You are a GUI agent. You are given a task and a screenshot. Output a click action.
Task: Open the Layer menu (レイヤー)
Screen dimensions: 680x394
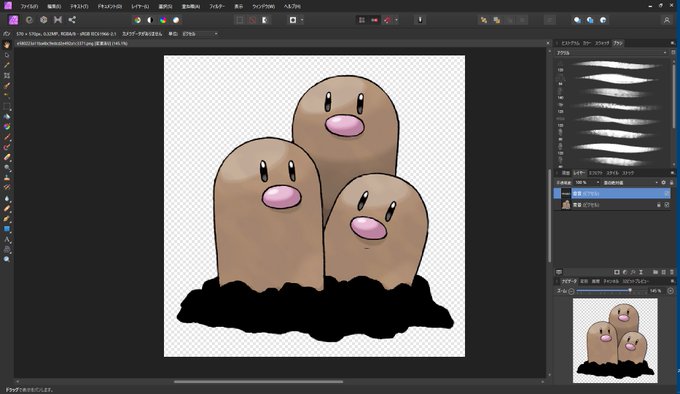tap(140, 7)
